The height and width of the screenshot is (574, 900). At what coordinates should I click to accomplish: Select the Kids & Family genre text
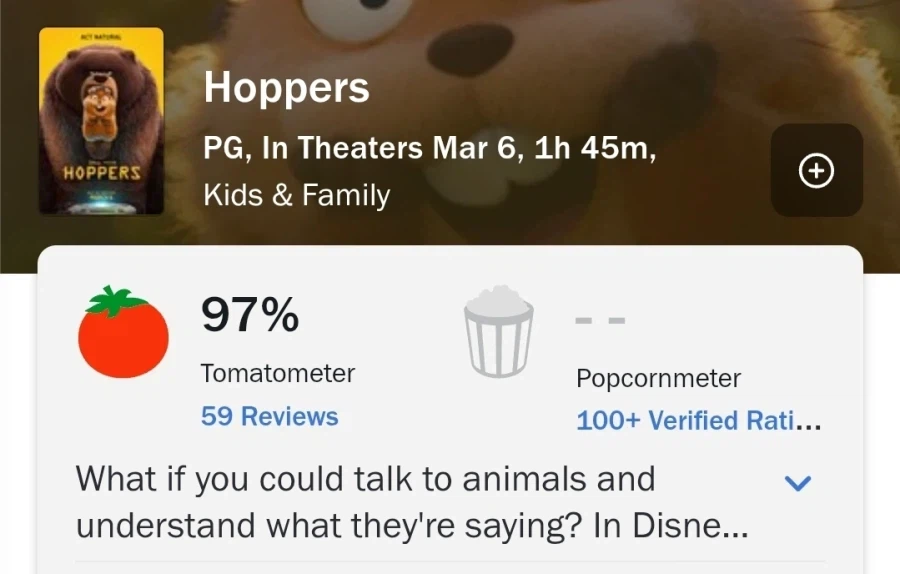point(296,195)
